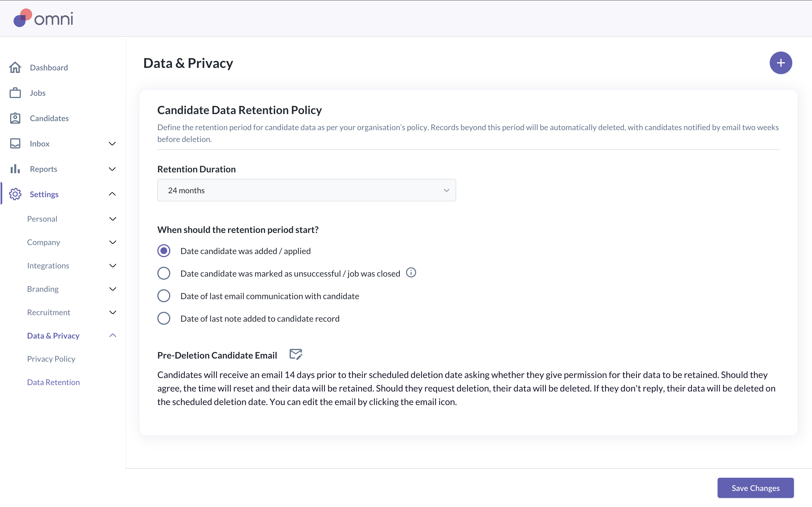Click the info icon beside job was closed
The height and width of the screenshot is (507, 812).
tap(411, 273)
